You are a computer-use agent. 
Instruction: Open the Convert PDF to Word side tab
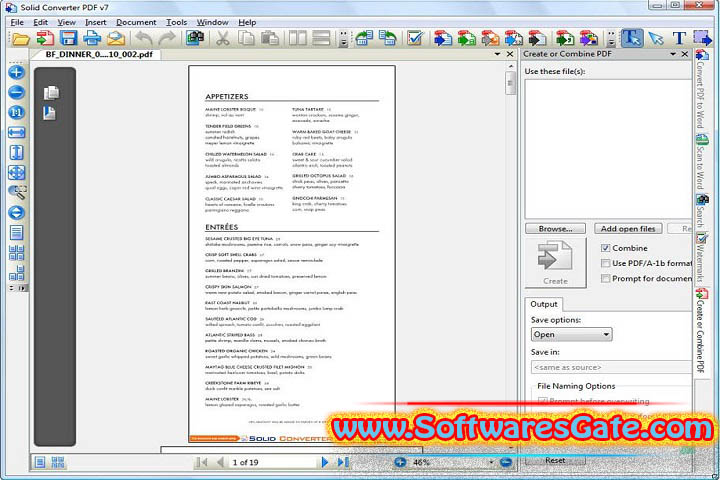point(701,91)
